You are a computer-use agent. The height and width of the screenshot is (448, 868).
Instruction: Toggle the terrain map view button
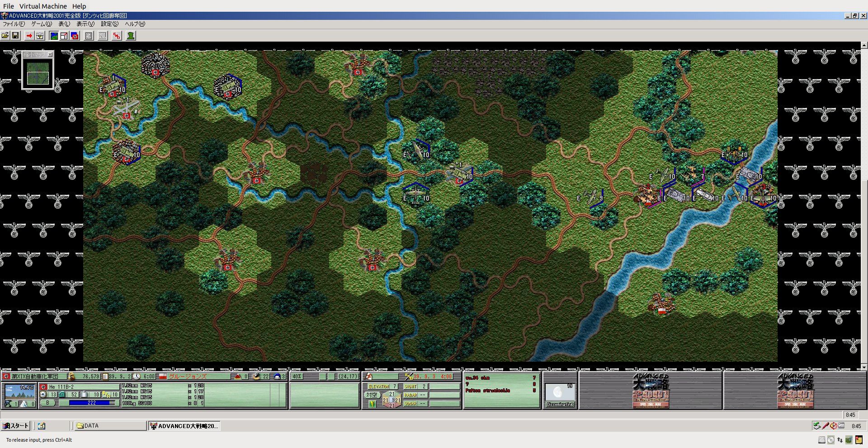tap(54, 36)
